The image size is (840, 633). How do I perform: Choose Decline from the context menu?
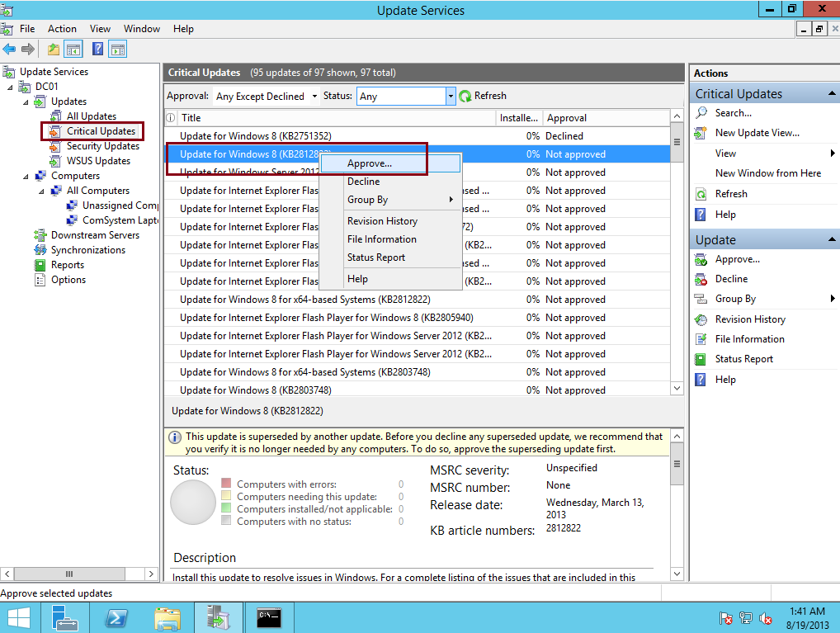click(x=390, y=182)
